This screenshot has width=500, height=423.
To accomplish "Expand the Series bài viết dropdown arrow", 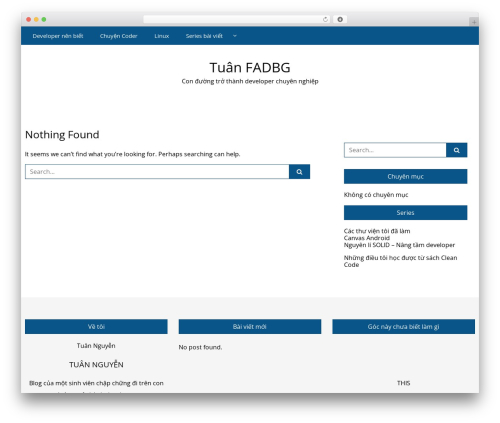I will [x=235, y=36].
